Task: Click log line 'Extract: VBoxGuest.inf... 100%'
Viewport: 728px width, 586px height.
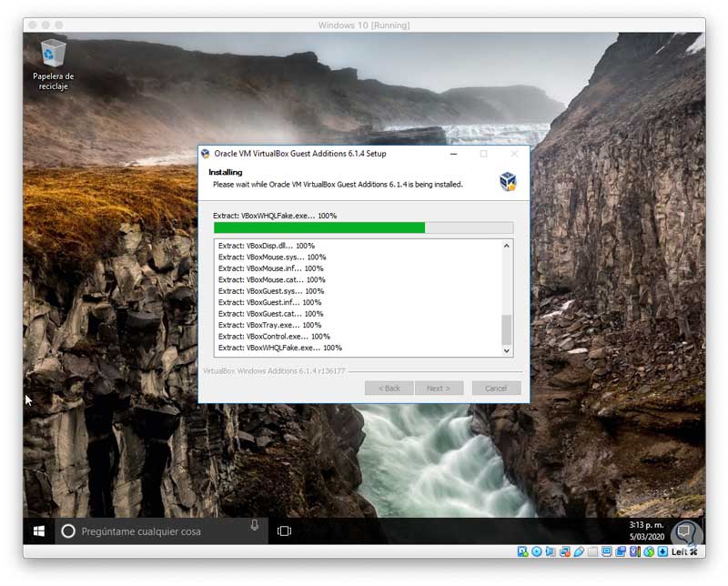Action: (269, 302)
